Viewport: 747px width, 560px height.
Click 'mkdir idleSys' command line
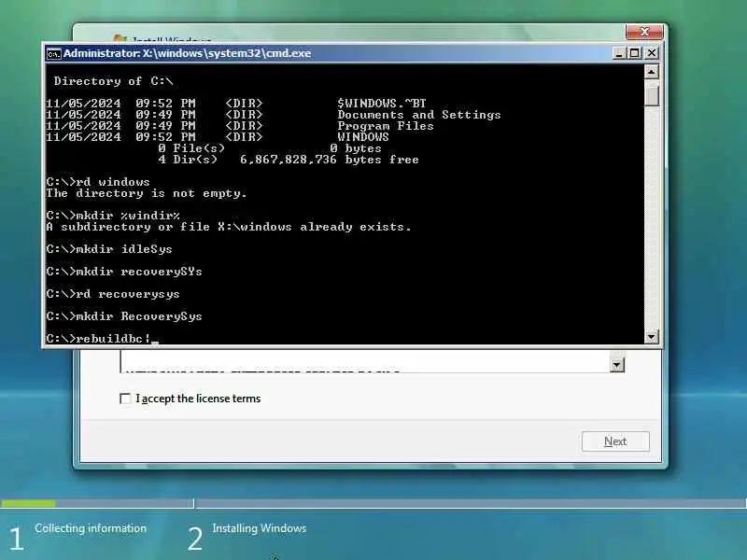coord(109,249)
